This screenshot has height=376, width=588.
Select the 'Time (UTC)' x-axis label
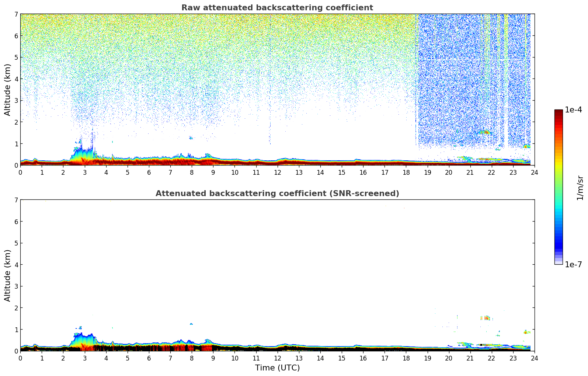click(277, 368)
